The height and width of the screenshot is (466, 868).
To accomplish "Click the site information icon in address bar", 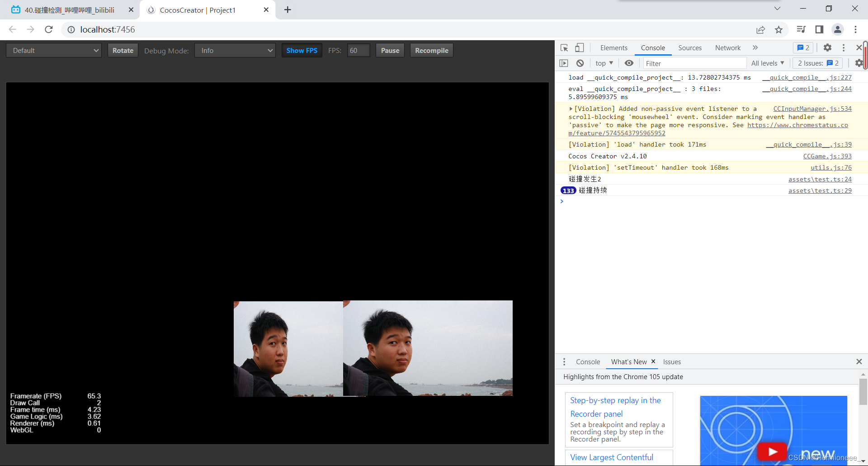I will coord(71,29).
